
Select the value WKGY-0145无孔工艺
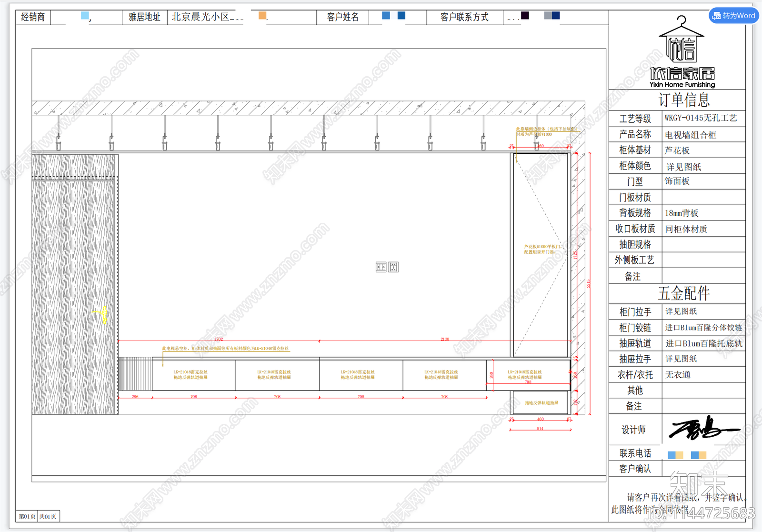(701, 118)
